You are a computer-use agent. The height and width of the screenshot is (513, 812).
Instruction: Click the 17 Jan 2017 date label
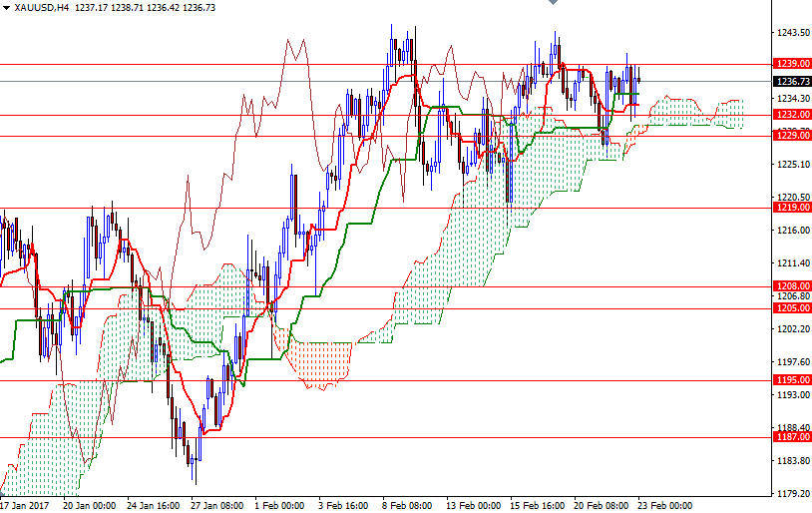point(24,505)
